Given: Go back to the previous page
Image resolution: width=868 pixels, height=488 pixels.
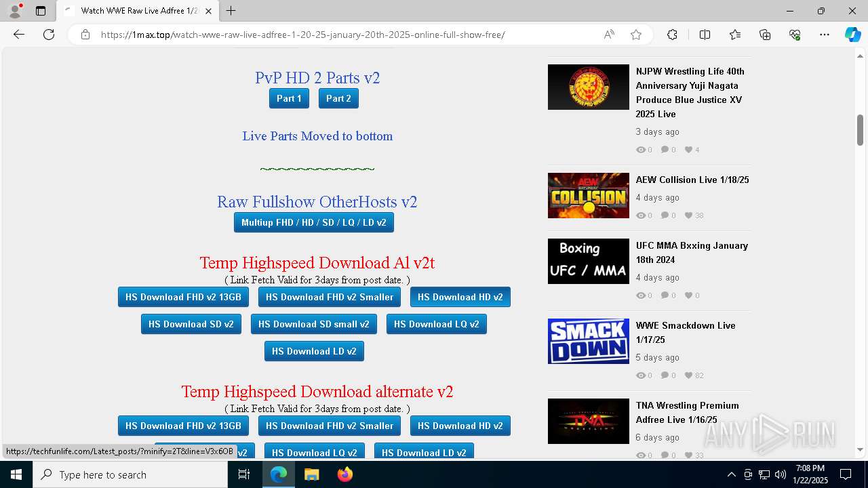Looking at the screenshot, I should pyautogui.click(x=19, y=35).
